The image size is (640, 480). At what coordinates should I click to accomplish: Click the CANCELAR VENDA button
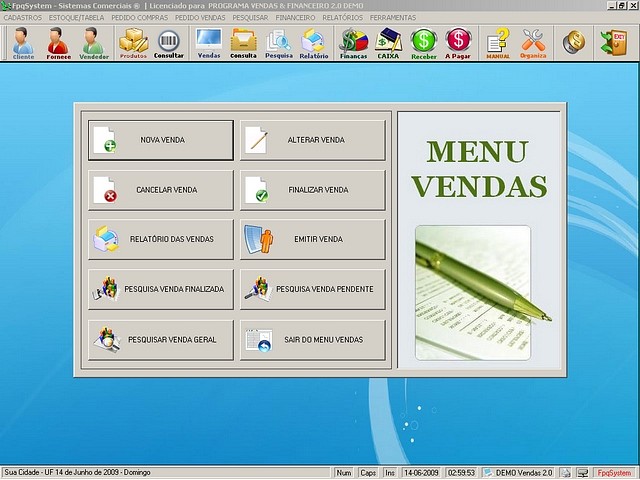[x=160, y=190]
